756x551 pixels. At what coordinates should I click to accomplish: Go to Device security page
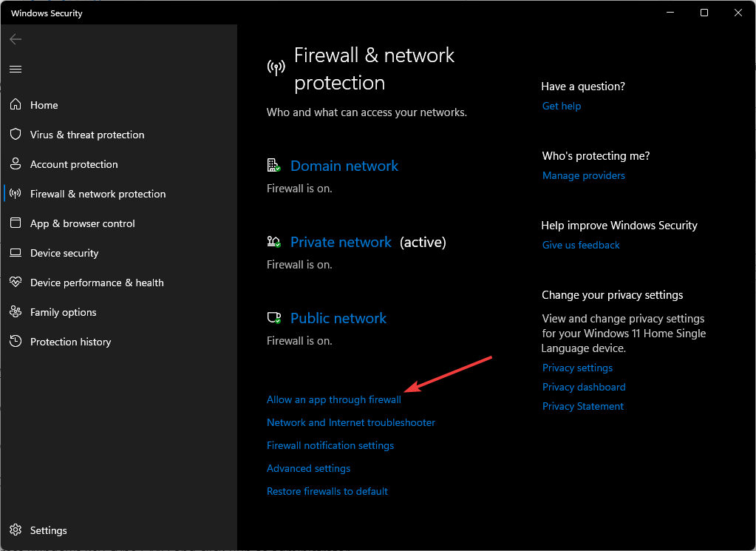(x=64, y=253)
